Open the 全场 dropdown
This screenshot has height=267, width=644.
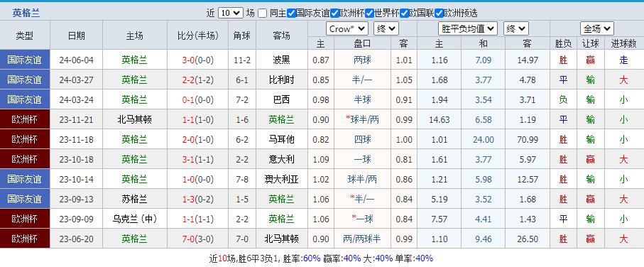point(597,28)
